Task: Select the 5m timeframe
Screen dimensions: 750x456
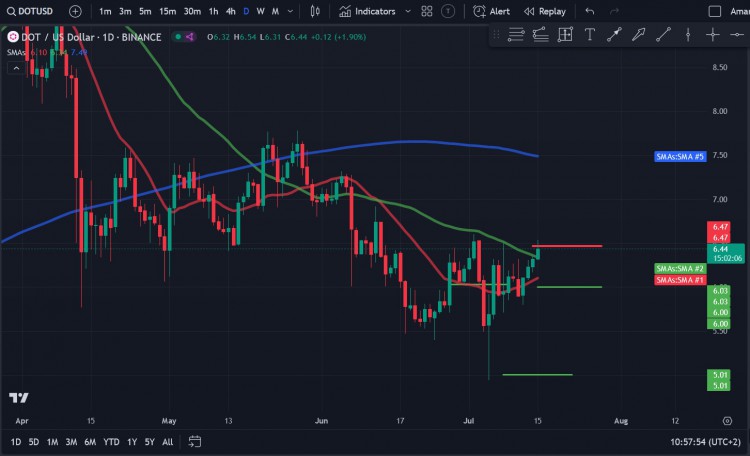Action: point(145,11)
